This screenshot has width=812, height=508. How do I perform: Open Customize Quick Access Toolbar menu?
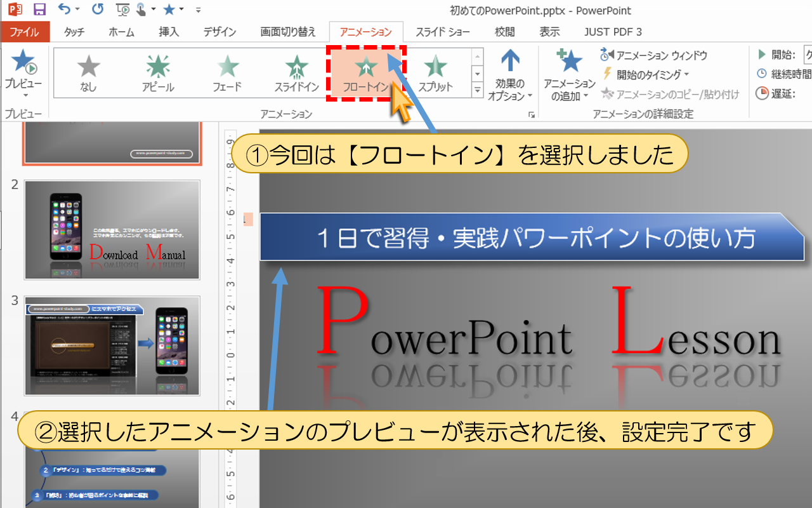[198, 10]
